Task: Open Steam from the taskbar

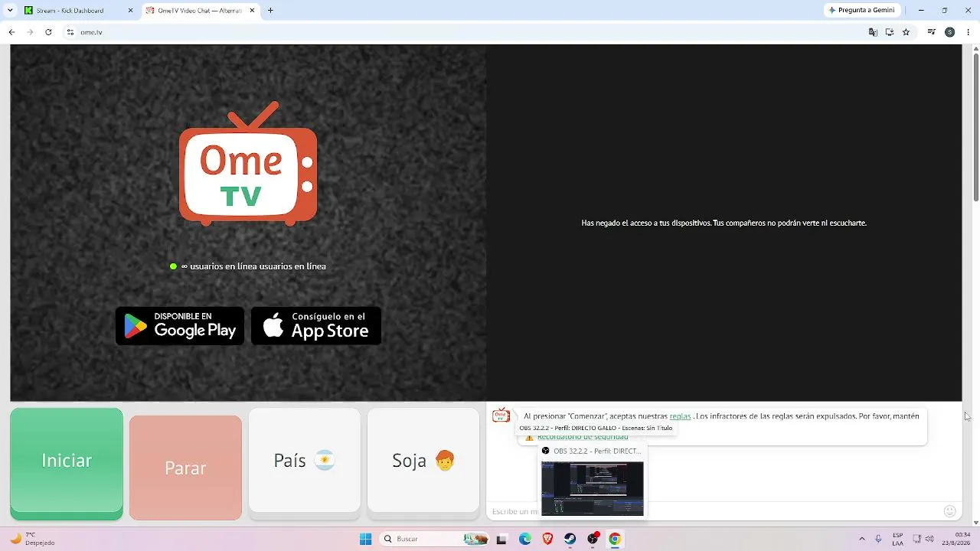Action: coord(570,539)
